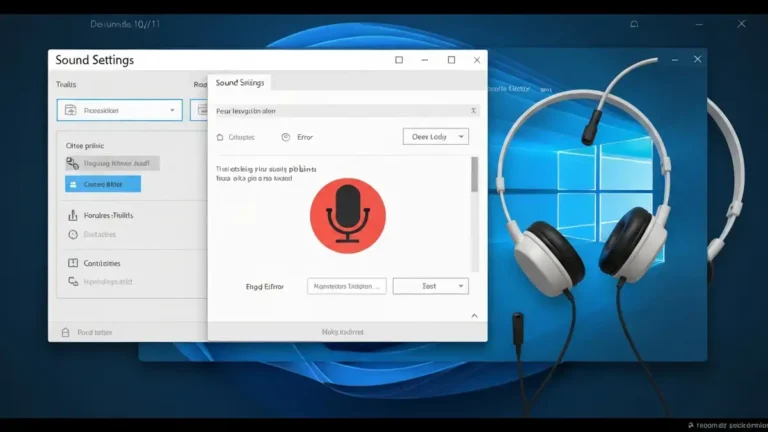Open the Deev Lodiy dropdown

tap(435, 137)
